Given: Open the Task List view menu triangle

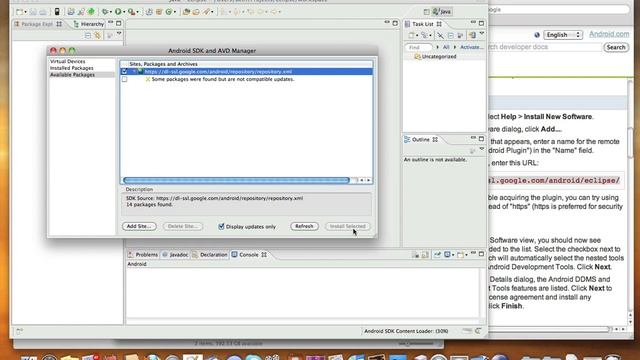Looking at the screenshot, I should pyautogui.click(x=482, y=33).
